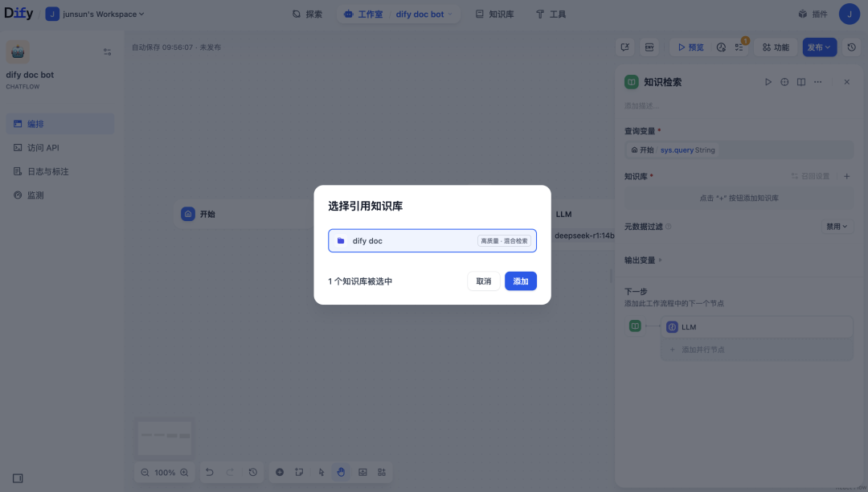Open environment variables via ENV icon
This screenshot has width=868, height=492.
pos(649,47)
